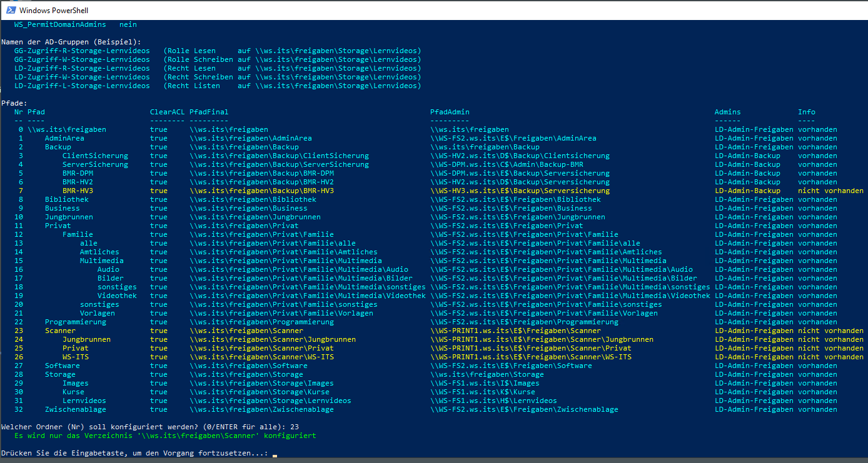Click PfadAdmin '\\WS-FS1.ws.its\K$\Kurse'
This screenshot has width=868, height=463.
click(483, 392)
